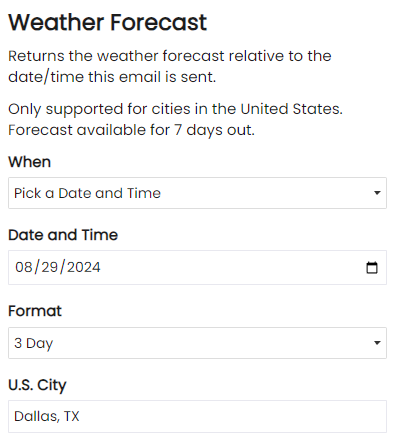Select the year '2024' in date field
The height and width of the screenshot is (446, 394).
pyautogui.click(x=83, y=267)
